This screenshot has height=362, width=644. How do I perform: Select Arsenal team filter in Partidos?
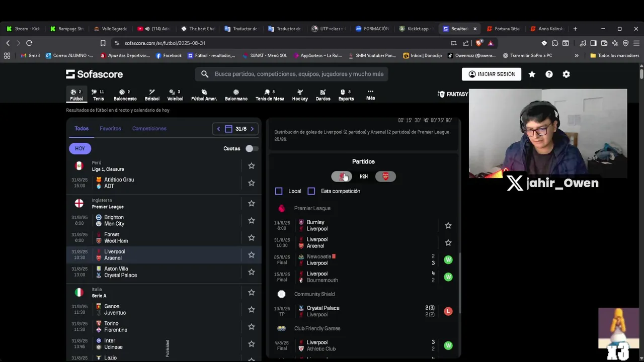pos(385,176)
